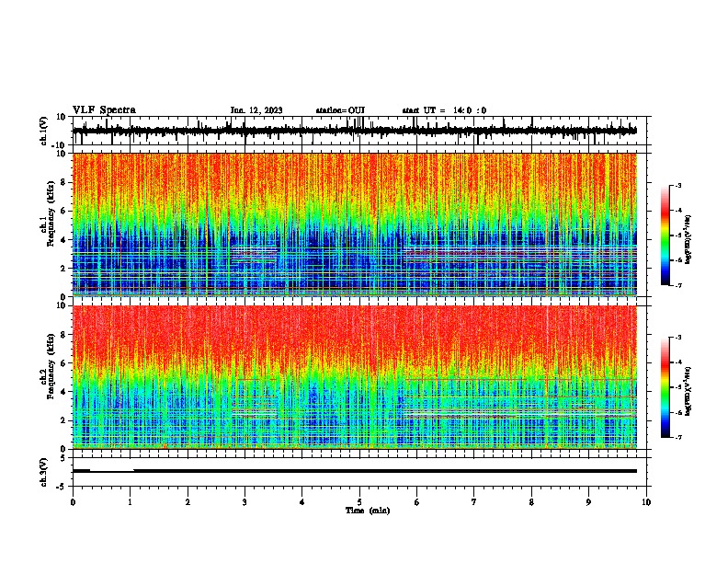Click time axis tick label '9'
Image resolution: width=728 pixels, height=563 pixels.
coord(588,502)
